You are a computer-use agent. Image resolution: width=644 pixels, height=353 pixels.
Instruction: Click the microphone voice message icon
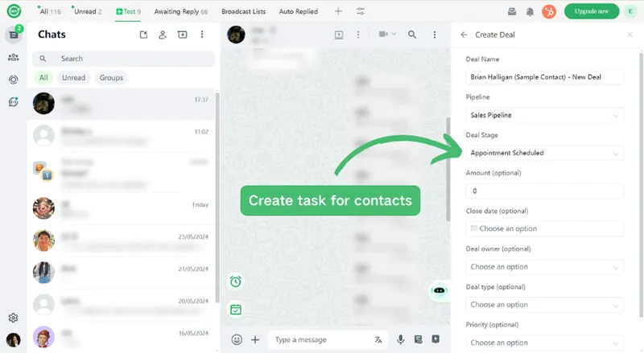400,339
